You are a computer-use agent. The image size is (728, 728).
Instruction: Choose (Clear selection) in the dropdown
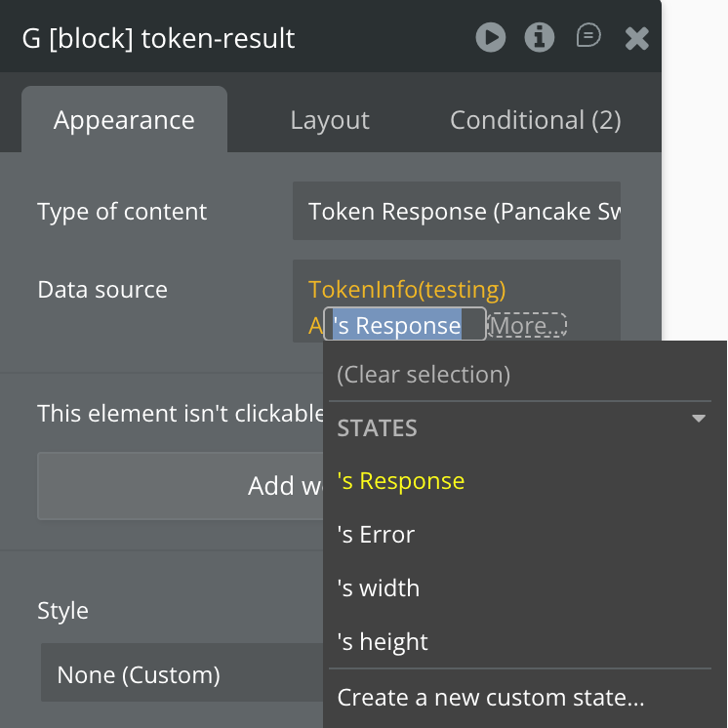click(x=424, y=374)
